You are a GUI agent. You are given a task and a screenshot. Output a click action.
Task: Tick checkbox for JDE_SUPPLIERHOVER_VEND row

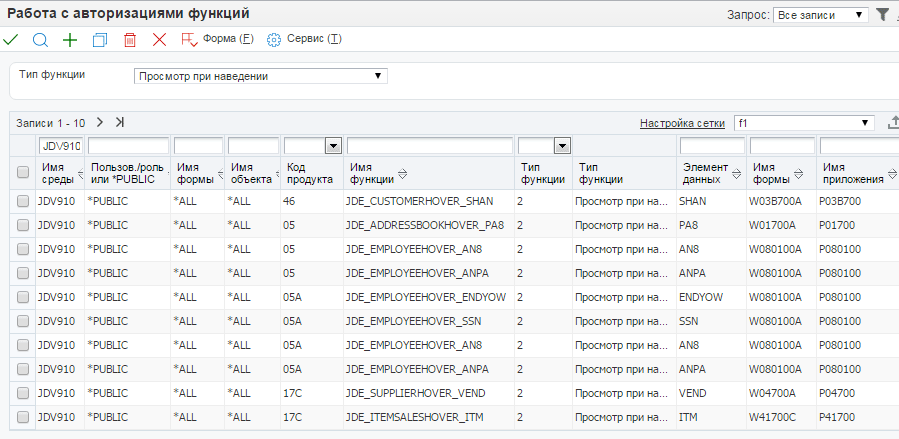point(22,393)
